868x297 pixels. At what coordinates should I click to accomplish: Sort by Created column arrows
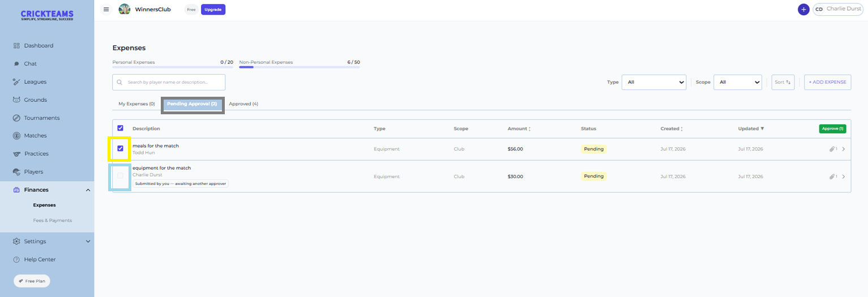682,129
